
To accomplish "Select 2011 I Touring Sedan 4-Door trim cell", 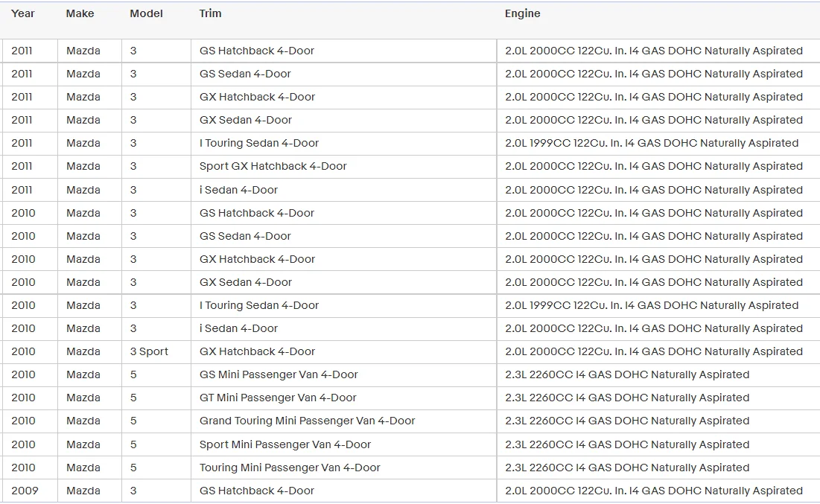I will click(343, 143).
